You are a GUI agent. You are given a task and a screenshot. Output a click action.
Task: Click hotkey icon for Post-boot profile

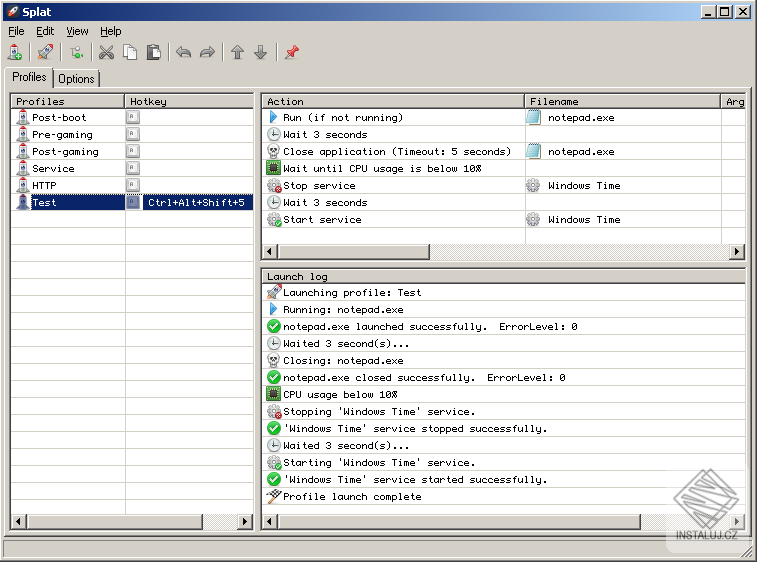(133, 117)
